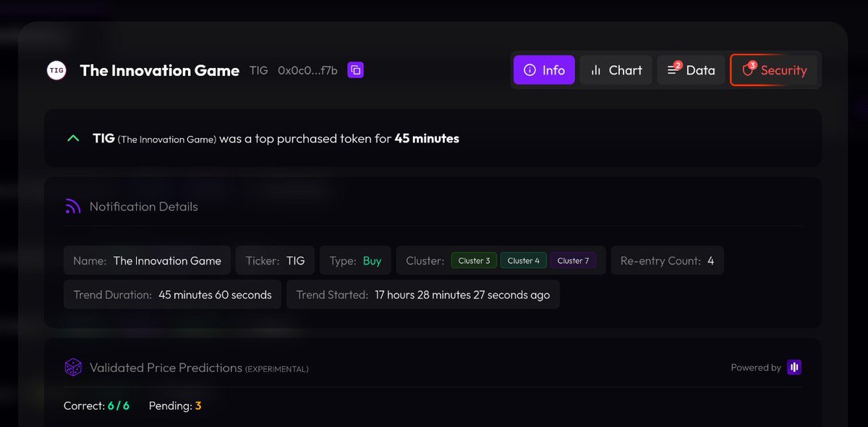Select the Cluster 3 tag
This screenshot has height=427, width=868.
pyautogui.click(x=474, y=261)
